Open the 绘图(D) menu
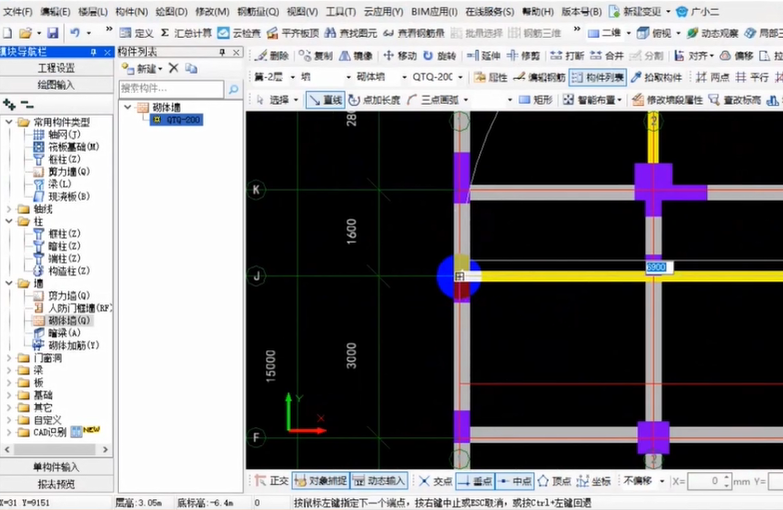 click(171, 11)
